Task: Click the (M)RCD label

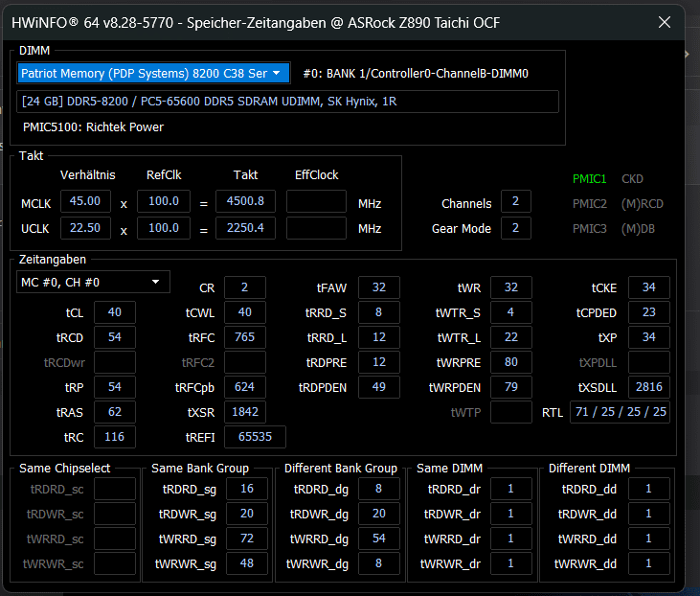Action: 642,204
